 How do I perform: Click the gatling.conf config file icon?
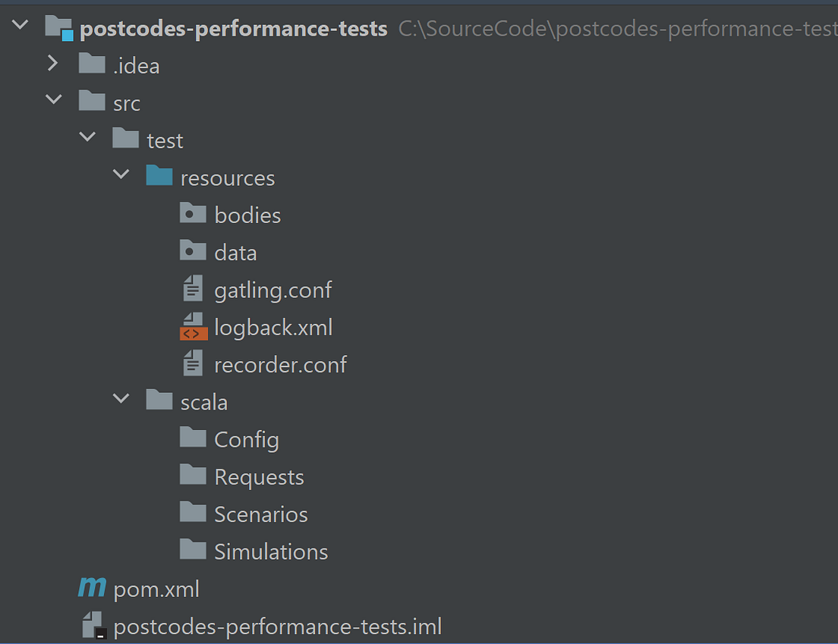192,289
